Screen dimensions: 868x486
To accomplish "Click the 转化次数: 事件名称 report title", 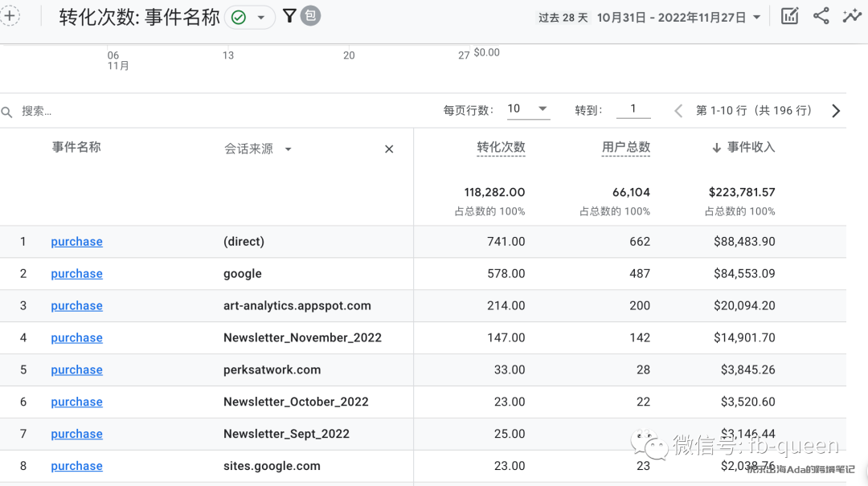I will 140,17.
